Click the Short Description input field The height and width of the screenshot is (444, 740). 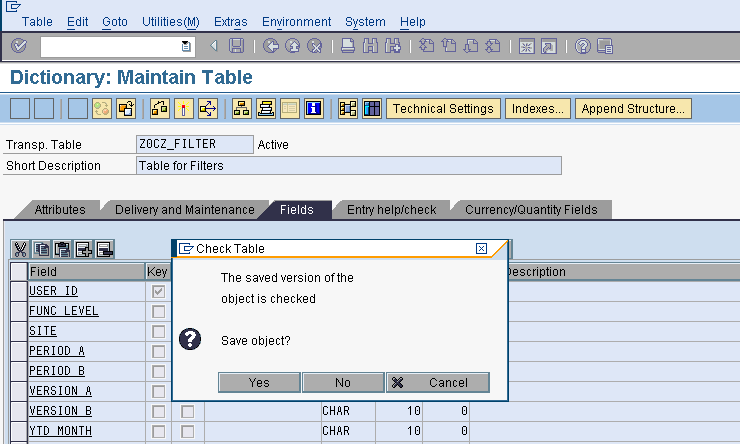(348, 165)
